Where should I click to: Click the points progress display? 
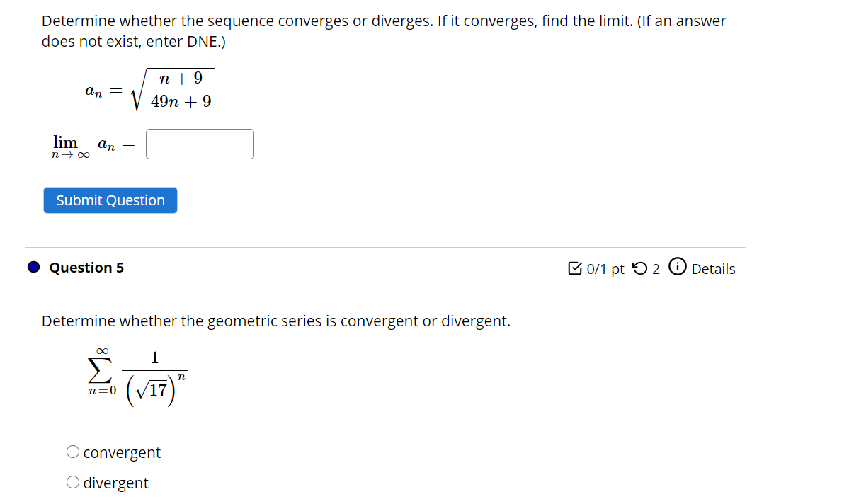[x=600, y=268]
